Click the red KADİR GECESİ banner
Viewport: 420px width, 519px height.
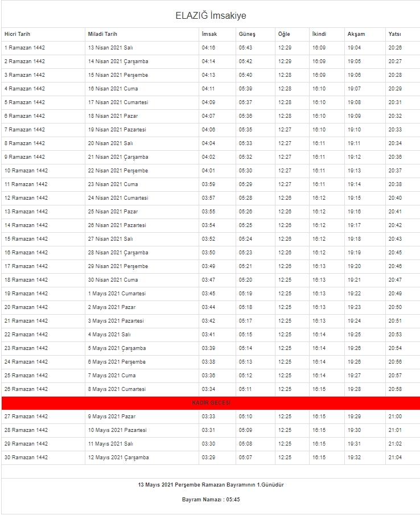click(x=211, y=403)
